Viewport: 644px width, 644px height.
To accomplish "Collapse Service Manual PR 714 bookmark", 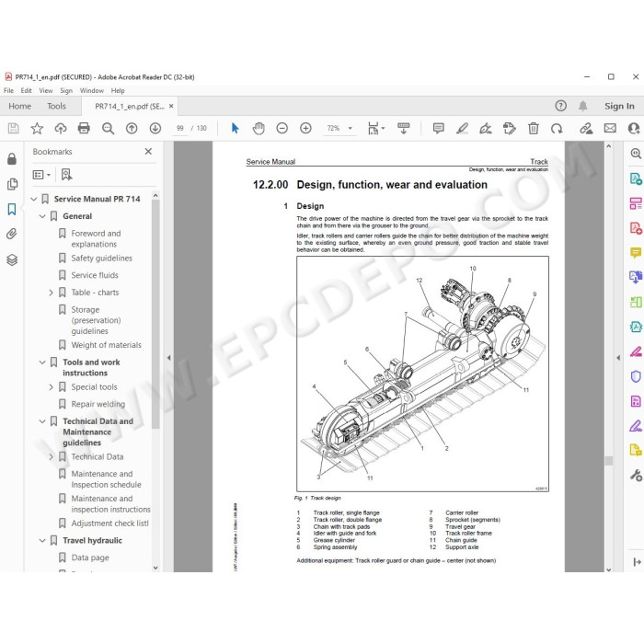I will pyautogui.click(x=34, y=200).
